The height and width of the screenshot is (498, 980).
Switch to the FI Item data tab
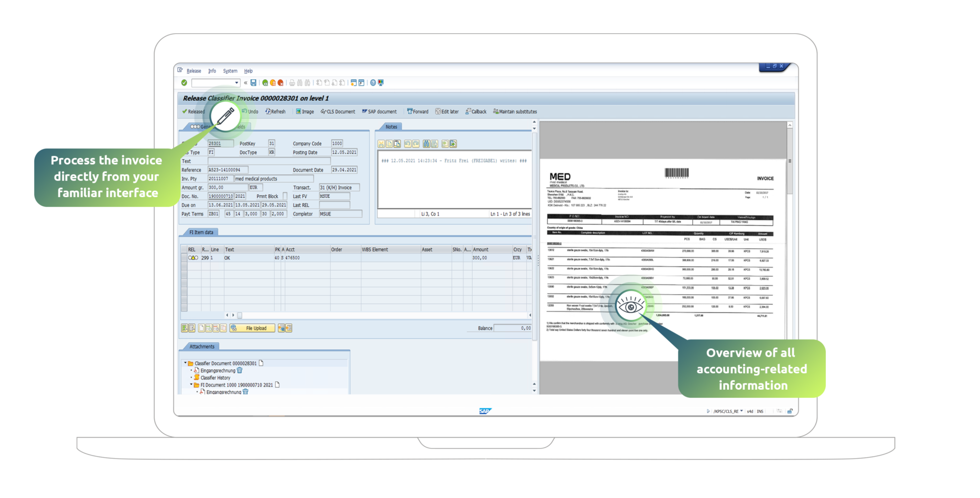(x=201, y=232)
